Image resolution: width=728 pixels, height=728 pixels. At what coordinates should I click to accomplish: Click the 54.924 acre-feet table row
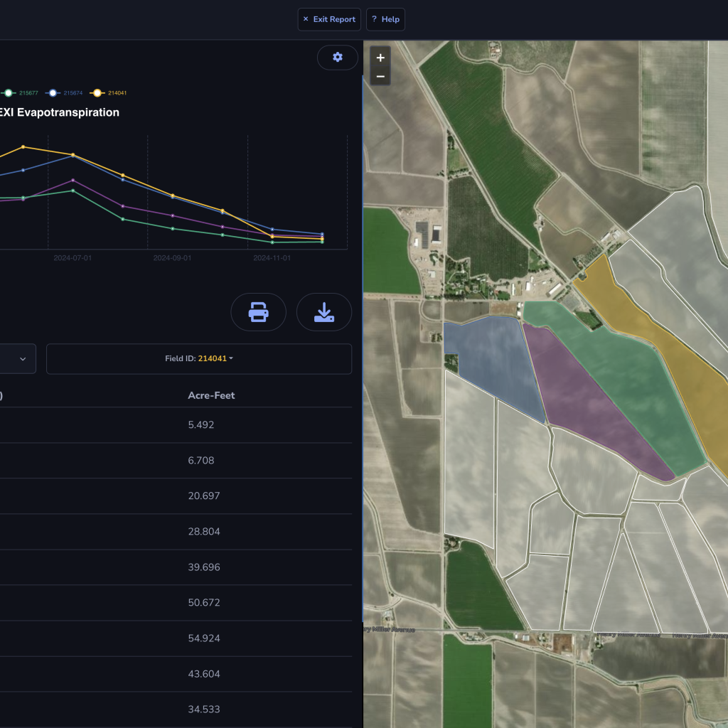click(x=204, y=638)
